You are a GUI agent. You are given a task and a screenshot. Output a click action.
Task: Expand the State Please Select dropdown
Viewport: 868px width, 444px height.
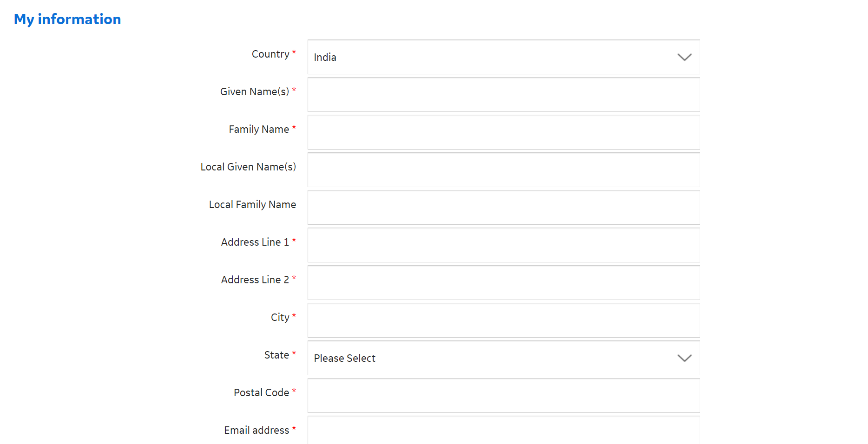[504, 358]
